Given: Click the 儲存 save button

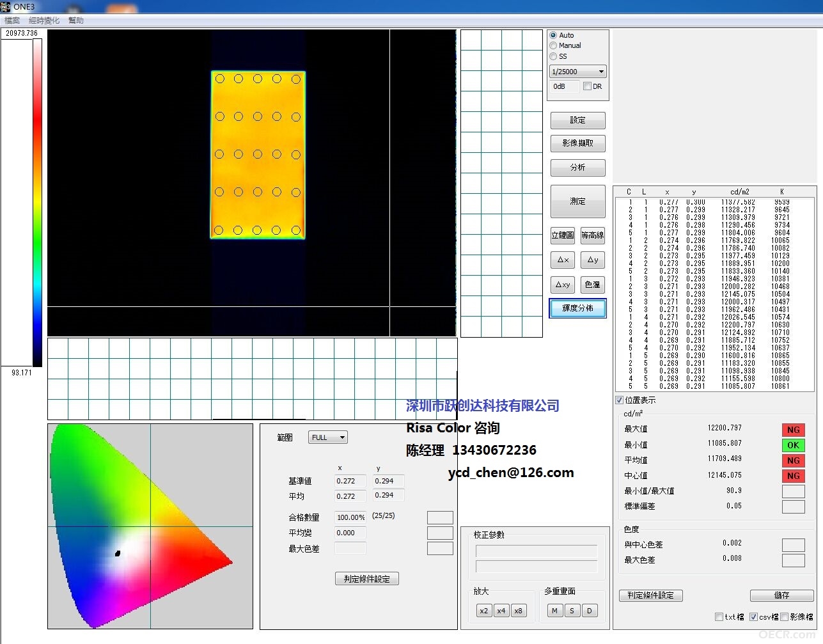Looking at the screenshot, I should click(781, 595).
